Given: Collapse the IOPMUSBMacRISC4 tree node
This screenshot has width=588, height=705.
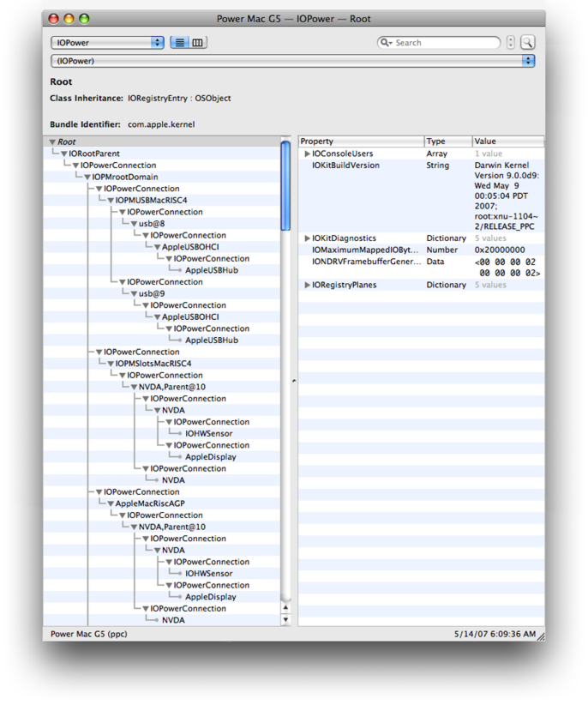Looking at the screenshot, I should (111, 201).
